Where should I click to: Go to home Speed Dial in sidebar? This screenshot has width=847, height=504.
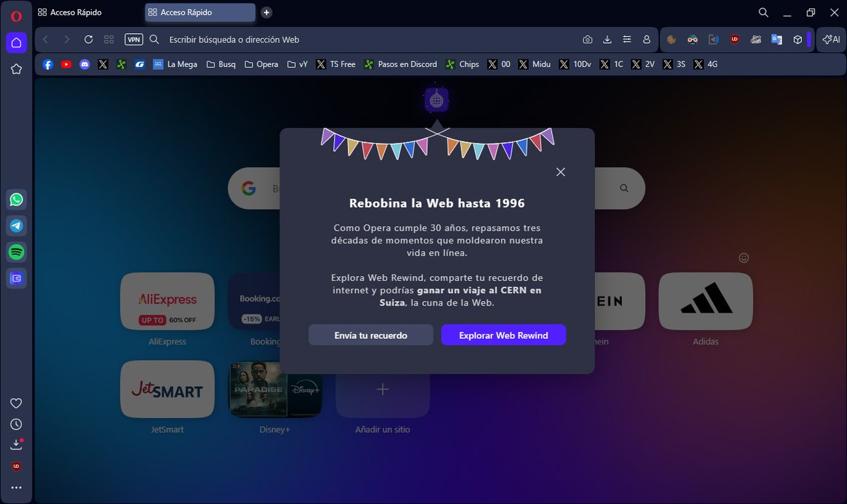coord(16,42)
